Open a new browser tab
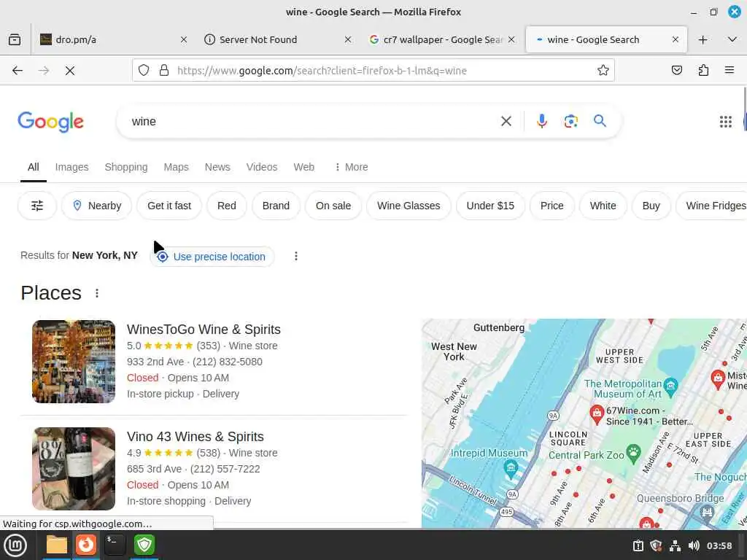Screen dimensions: 747x560 pyautogui.click(x=703, y=39)
